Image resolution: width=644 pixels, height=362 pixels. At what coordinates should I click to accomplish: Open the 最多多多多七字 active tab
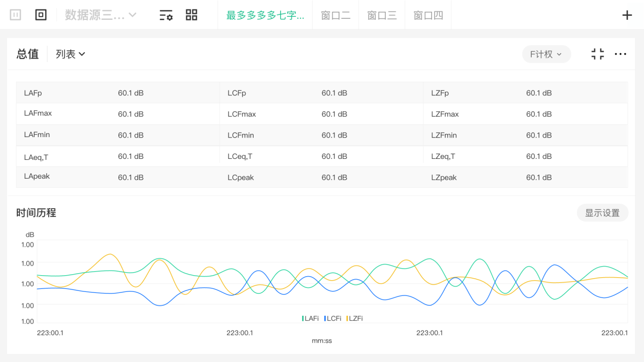point(265,15)
